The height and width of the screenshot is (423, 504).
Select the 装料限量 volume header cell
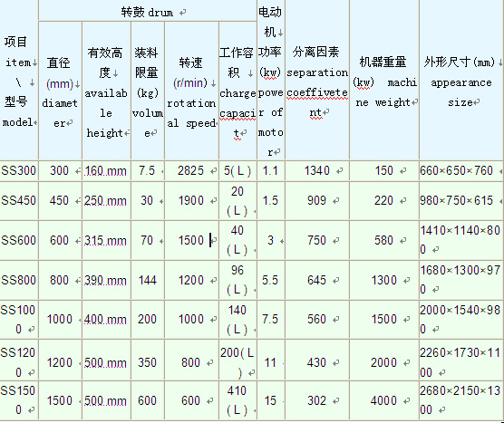point(148,91)
